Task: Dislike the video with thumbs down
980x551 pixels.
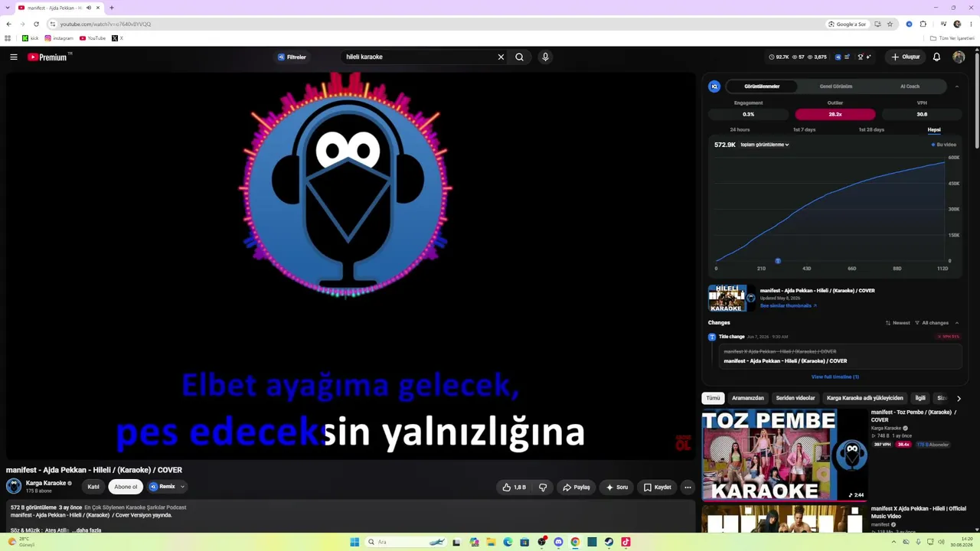Action: (x=543, y=487)
